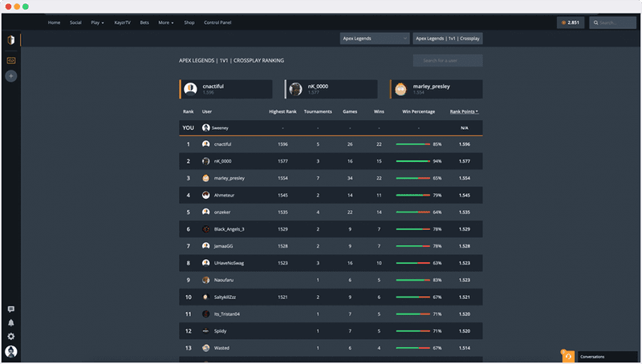Screen dimensions: 642x364
Task: Click Black_Angels_3 avatar in rank 6 row
Action: [x=206, y=229]
